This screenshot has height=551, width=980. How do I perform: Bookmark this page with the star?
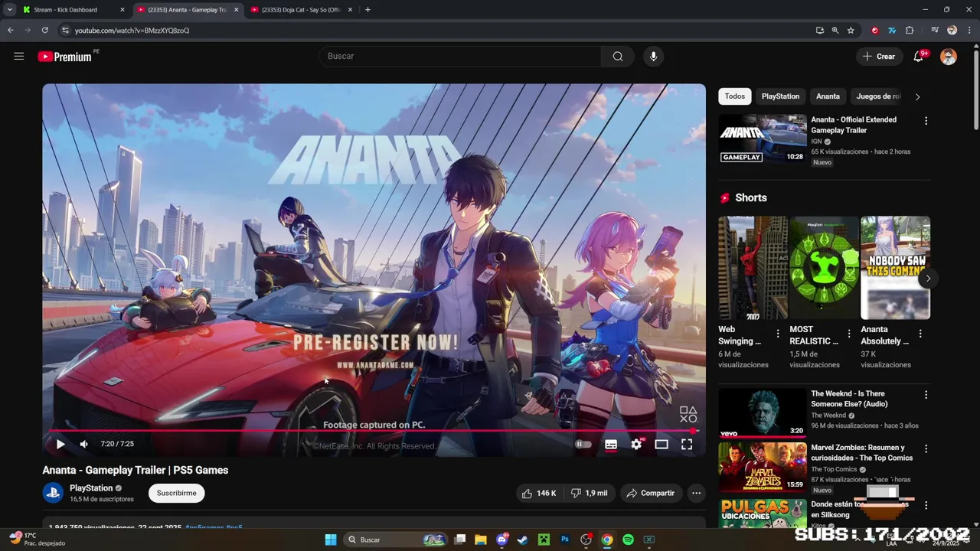coord(851,31)
